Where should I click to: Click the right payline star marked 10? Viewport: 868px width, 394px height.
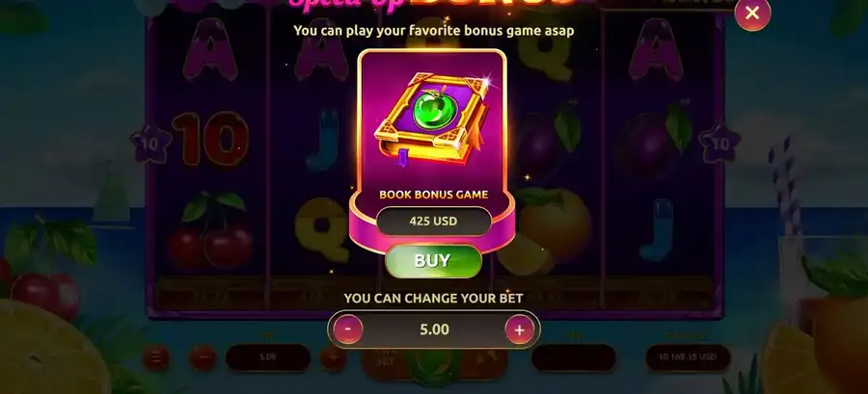719,144
